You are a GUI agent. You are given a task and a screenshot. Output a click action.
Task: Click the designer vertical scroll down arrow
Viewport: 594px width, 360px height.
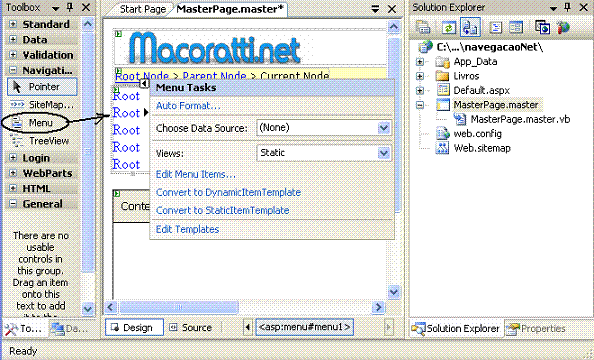point(394,292)
